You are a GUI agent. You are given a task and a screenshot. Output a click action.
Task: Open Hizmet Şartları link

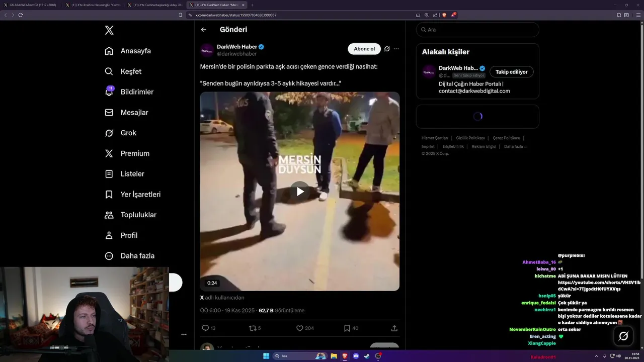tap(435, 138)
